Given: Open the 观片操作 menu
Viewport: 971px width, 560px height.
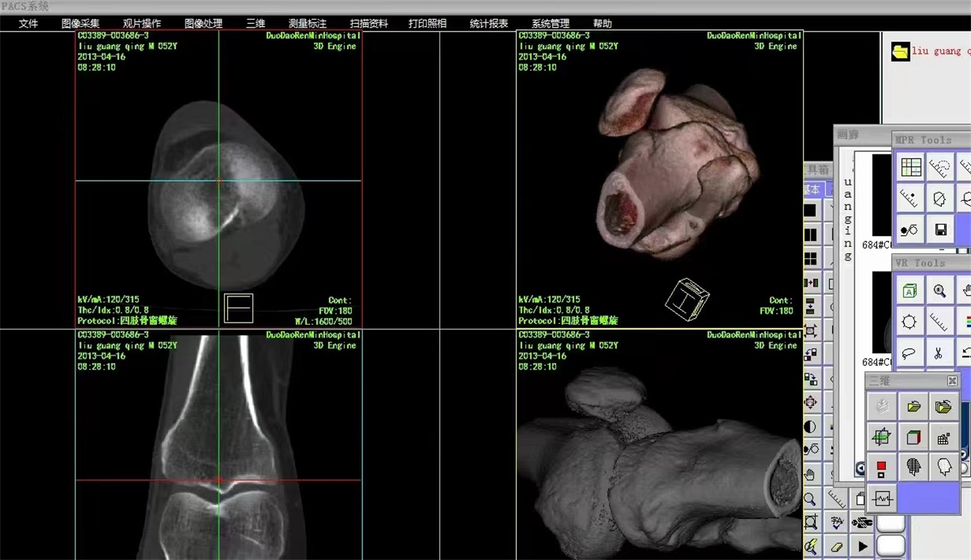Looking at the screenshot, I should point(142,23).
